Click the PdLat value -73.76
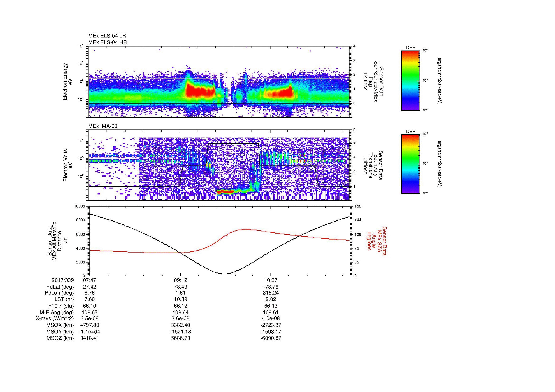Screen dimensions: 555x392 (271, 287)
